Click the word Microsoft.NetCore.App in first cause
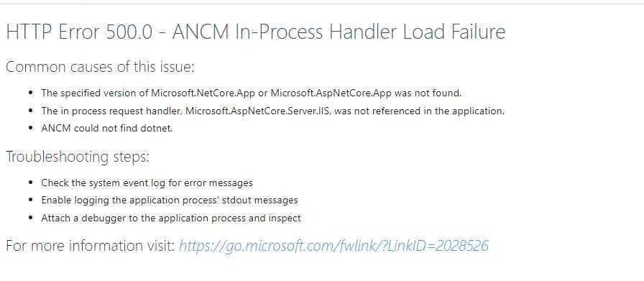 click(x=203, y=93)
